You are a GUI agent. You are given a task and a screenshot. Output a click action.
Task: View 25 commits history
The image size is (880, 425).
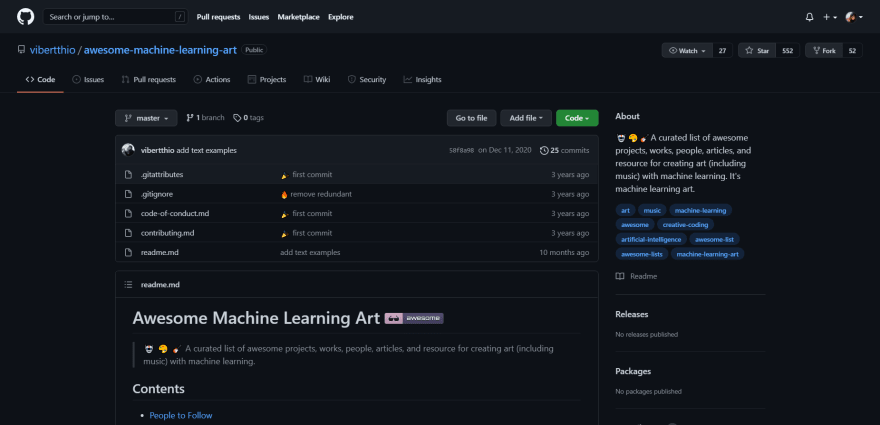(565, 150)
